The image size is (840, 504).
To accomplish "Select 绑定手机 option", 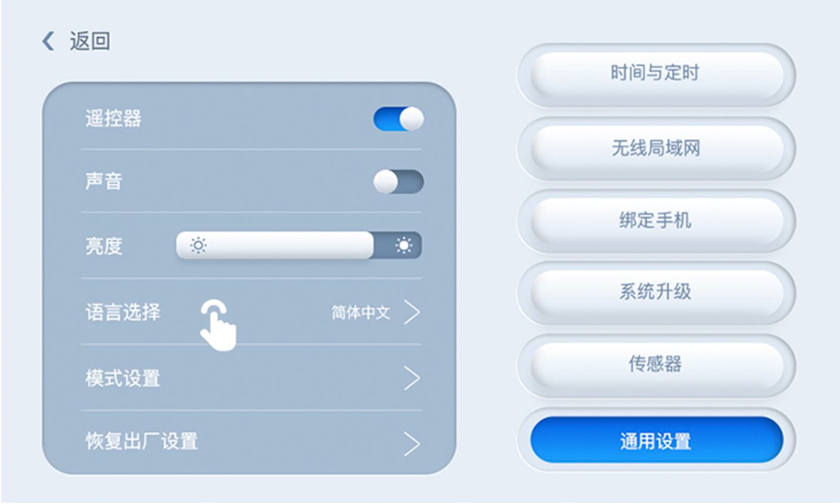I will coord(656,220).
